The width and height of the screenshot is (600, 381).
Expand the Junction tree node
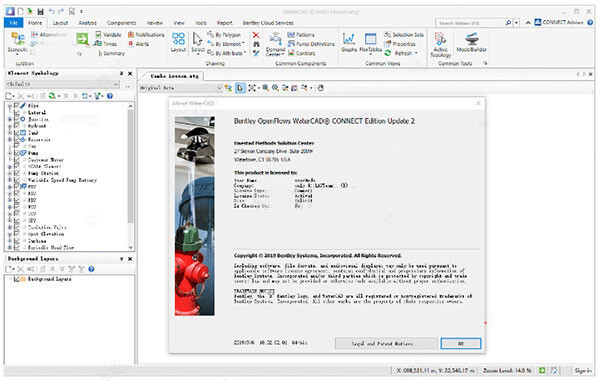pyautogui.click(x=10, y=119)
